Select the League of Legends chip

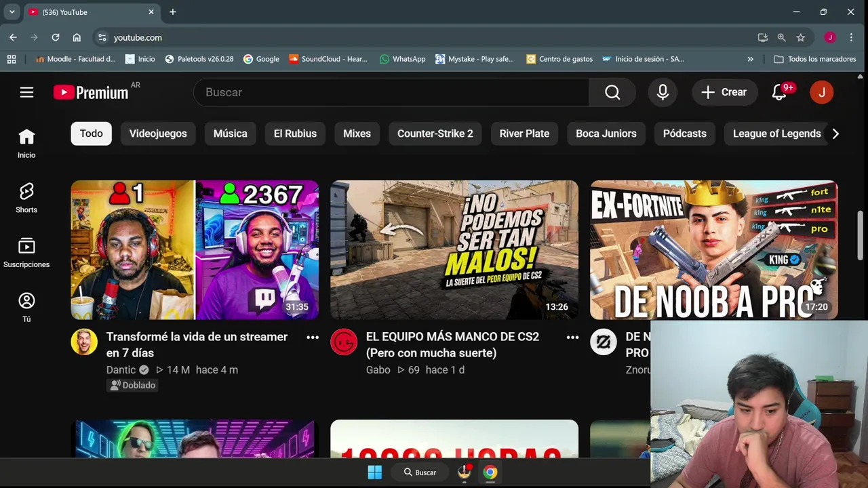pyautogui.click(x=777, y=134)
